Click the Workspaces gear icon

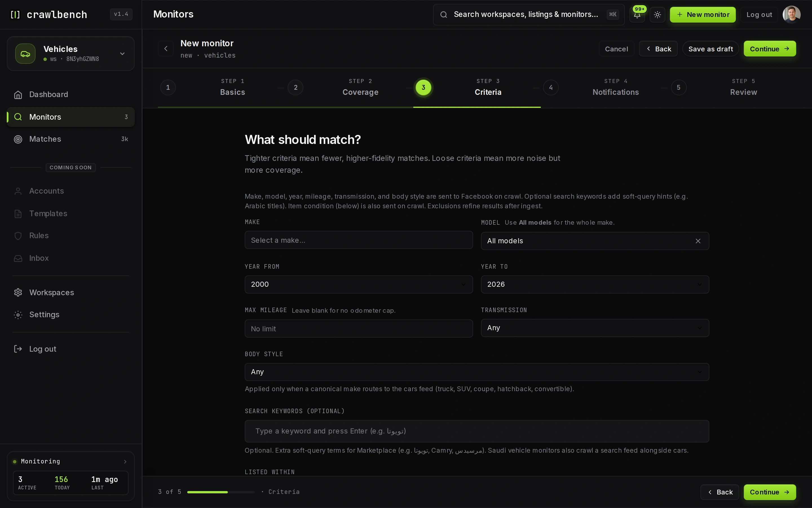click(18, 292)
